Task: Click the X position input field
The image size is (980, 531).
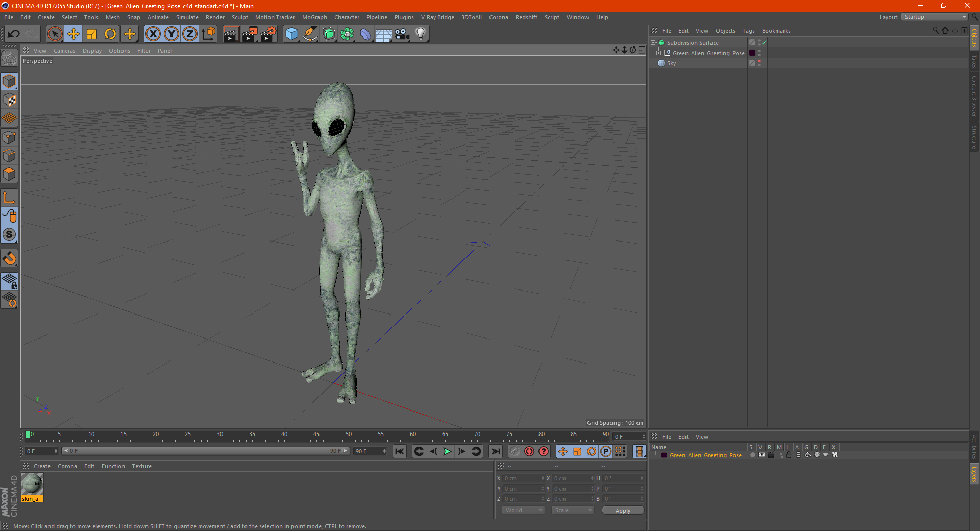Action: (x=523, y=478)
